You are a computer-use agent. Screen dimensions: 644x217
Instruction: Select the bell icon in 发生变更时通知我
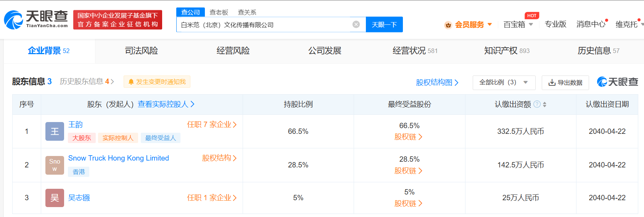click(x=131, y=82)
